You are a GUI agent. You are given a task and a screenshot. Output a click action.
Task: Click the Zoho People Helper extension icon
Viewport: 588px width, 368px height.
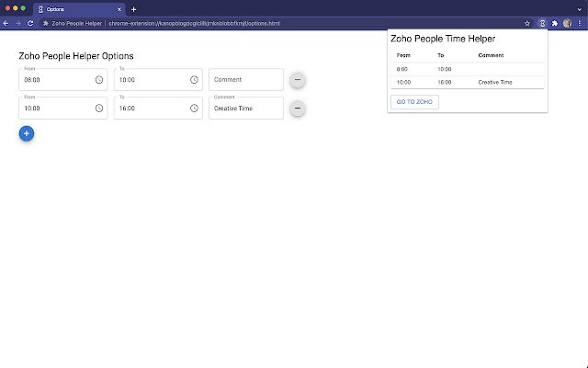tap(542, 23)
